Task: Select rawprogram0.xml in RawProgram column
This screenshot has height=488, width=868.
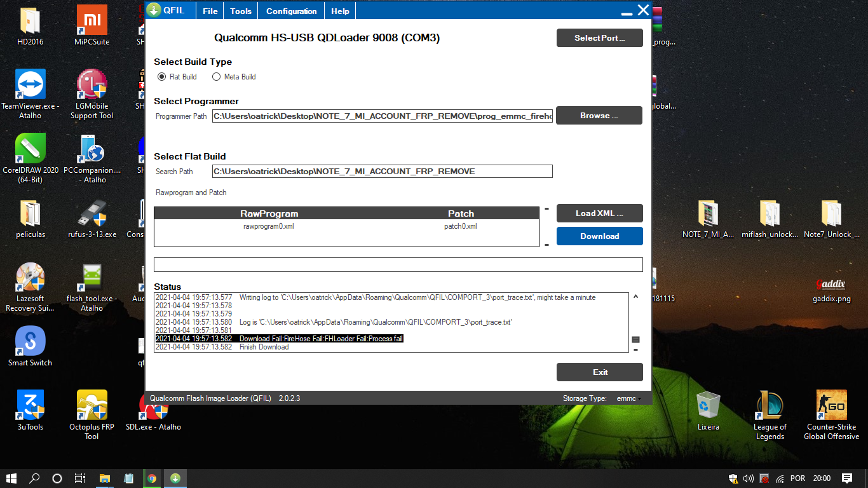Action: point(269,226)
